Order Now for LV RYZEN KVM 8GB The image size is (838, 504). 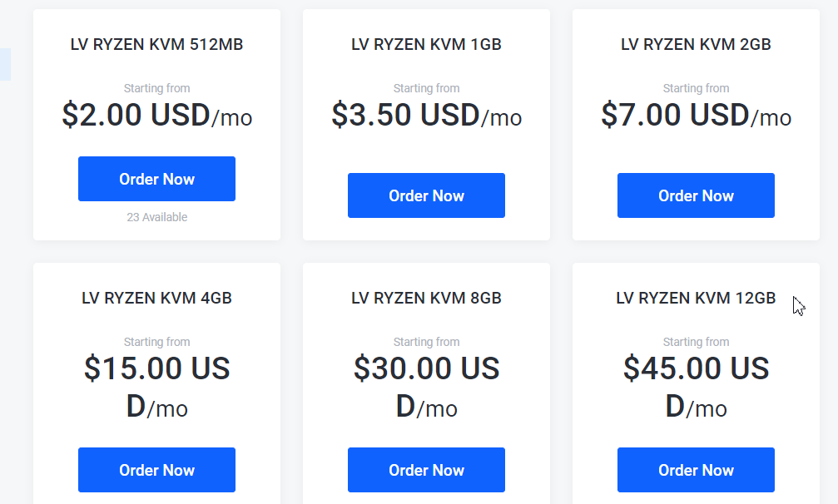pos(426,470)
